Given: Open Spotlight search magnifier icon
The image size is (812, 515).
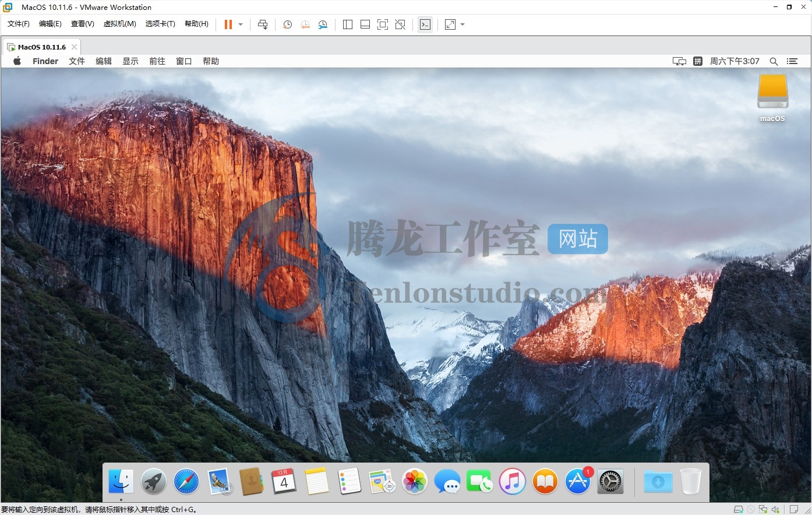Looking at the screenshot, I should coord(774,61).
